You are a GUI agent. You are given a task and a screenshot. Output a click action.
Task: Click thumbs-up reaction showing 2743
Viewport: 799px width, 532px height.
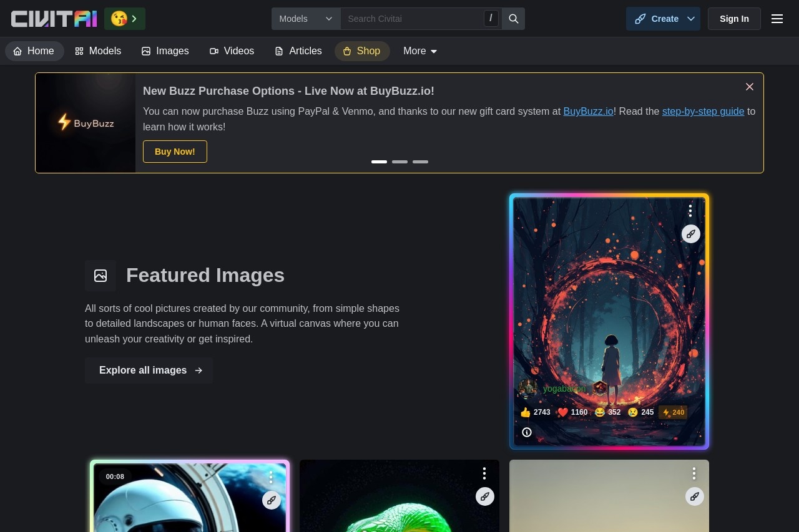click(535, 412)
